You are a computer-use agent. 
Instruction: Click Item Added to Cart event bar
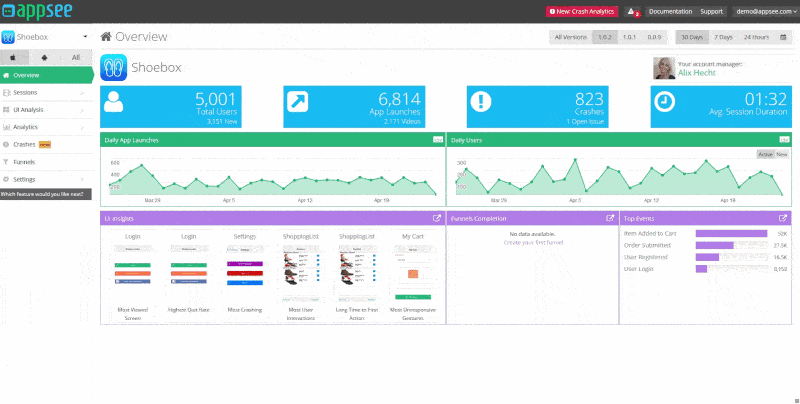731,234
